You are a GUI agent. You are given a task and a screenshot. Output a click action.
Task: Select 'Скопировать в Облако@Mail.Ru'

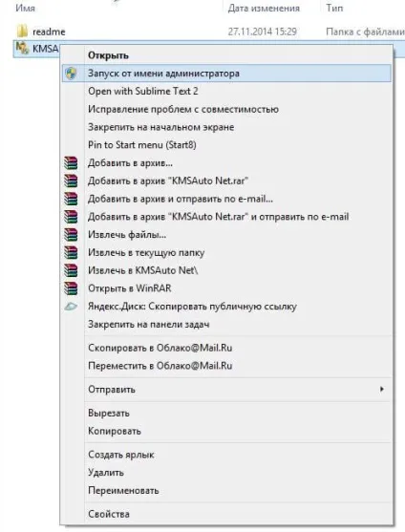coord(226,348)
